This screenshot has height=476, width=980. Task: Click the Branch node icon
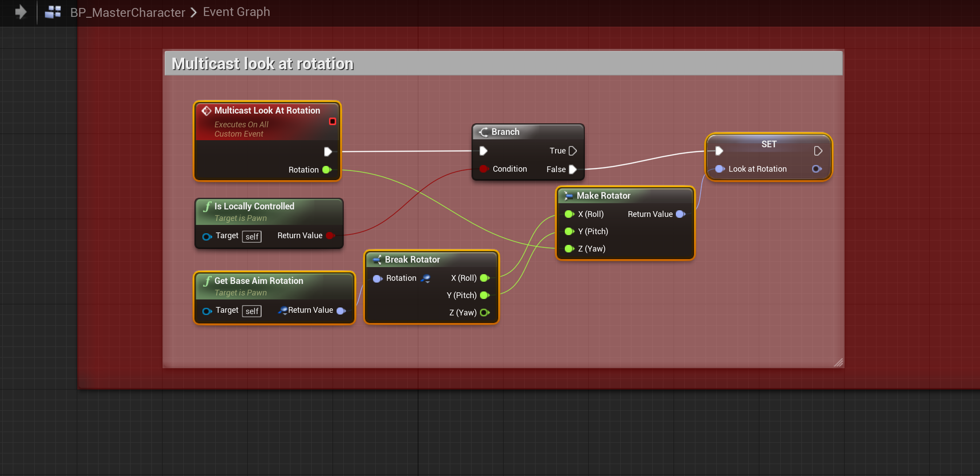pos(484,132)
